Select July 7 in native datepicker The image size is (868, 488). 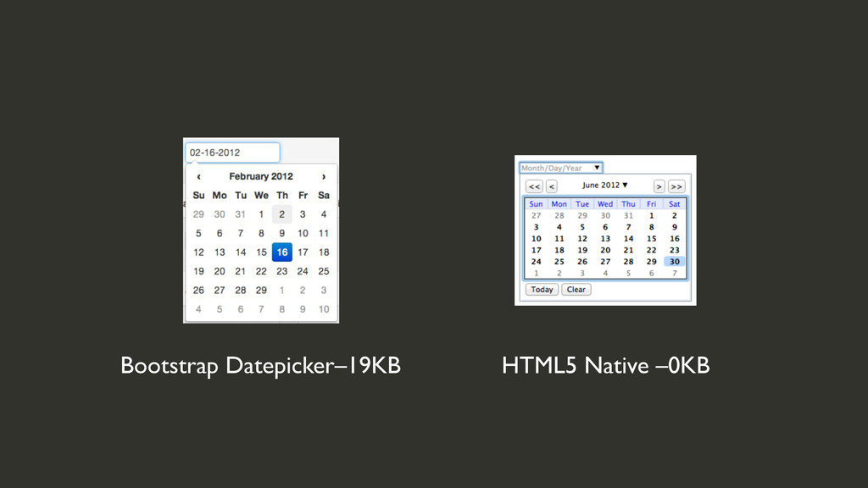pyautogui.click(x=674, y=274)
